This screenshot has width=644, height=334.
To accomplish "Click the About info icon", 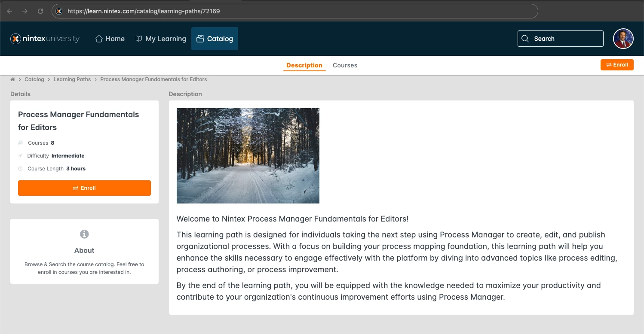I will coord(84,234).
